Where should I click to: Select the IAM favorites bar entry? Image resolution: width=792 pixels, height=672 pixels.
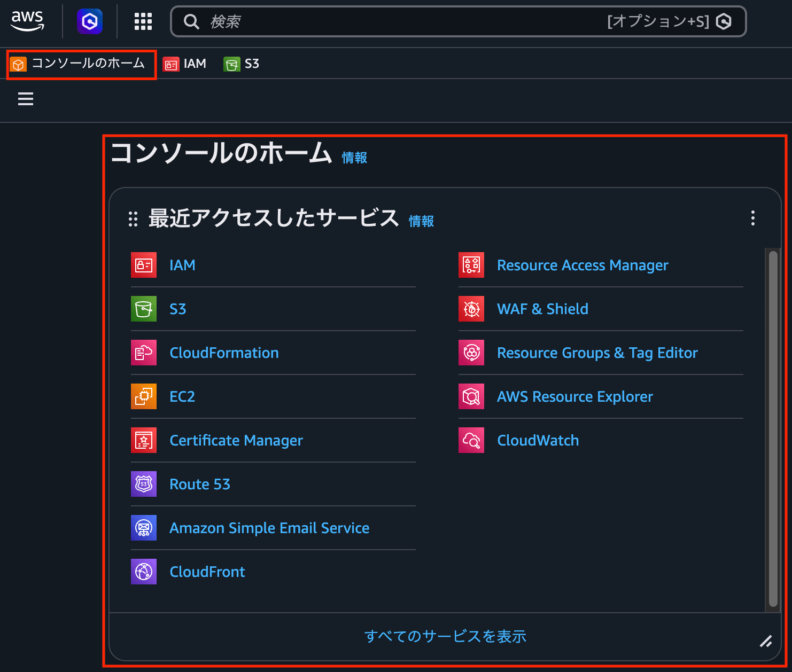(185, 64)
